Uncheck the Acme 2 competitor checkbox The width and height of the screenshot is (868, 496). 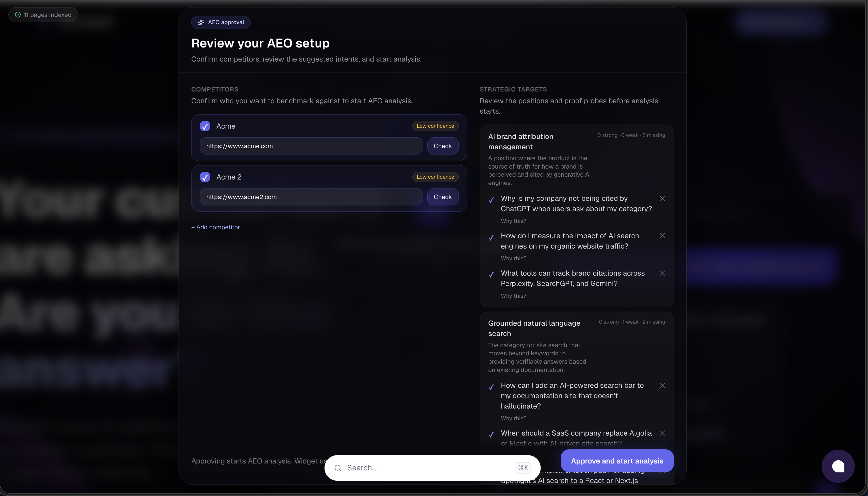205,177
